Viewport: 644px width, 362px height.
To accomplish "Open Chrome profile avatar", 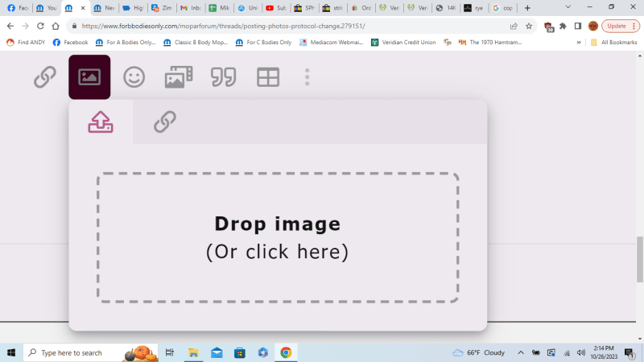I will 593,26.
